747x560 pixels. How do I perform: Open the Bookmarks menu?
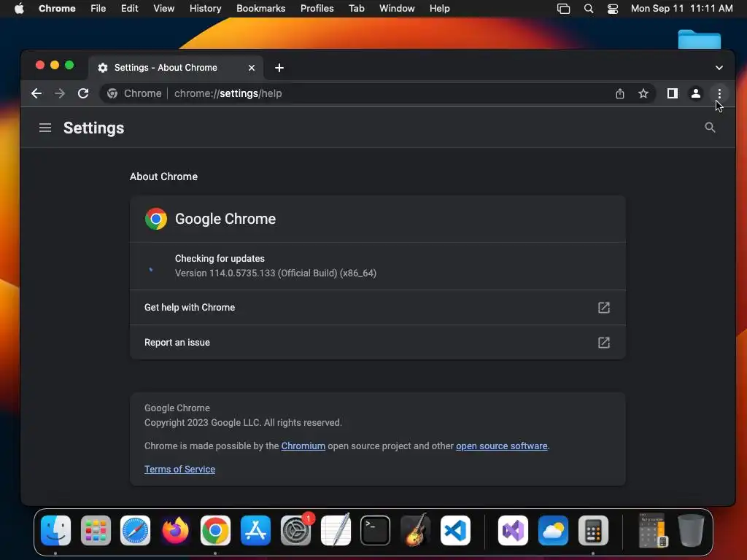click(260, 9)
